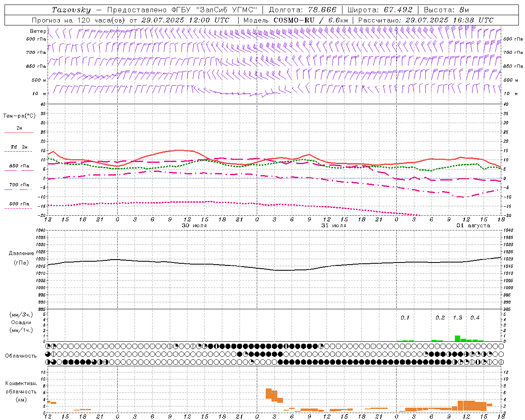Click the (гПа) unit label under Давление
The image size is (525, 420).
(x=21, y=262)
